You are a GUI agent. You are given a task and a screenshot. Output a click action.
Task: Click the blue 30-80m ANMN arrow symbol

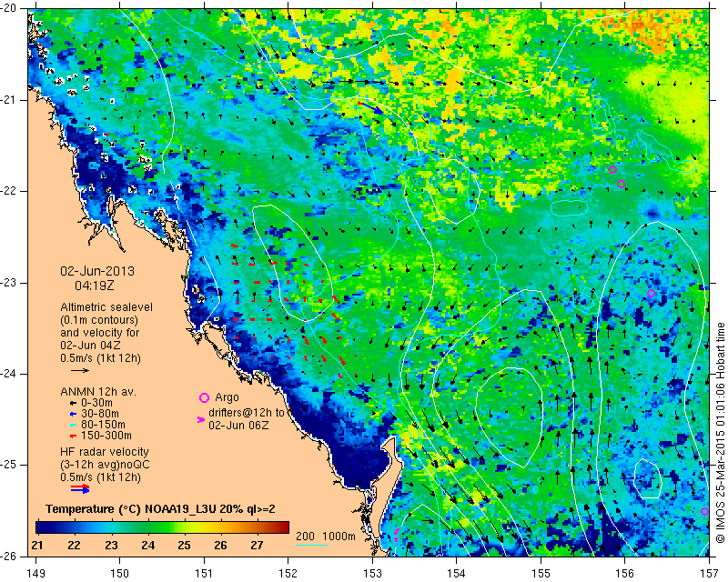pyautogui.click(x=73, y=414)
